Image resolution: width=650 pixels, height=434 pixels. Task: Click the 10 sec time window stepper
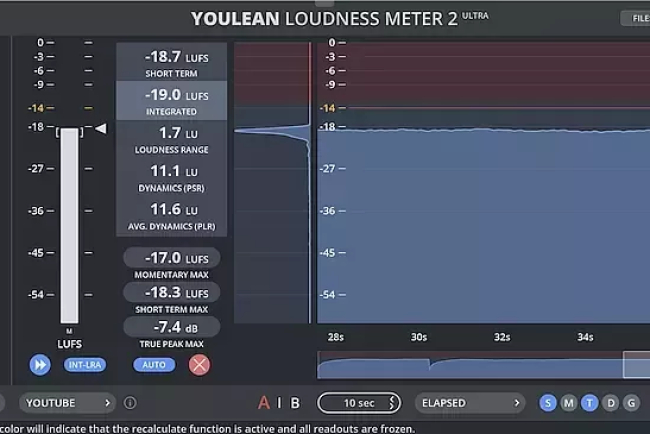[359, 402]
